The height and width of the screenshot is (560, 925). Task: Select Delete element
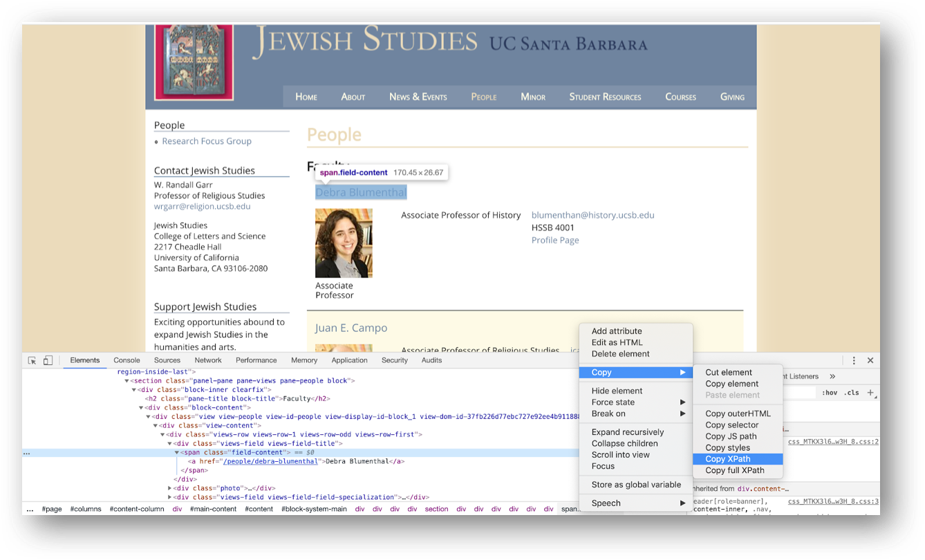click(635, 353)
